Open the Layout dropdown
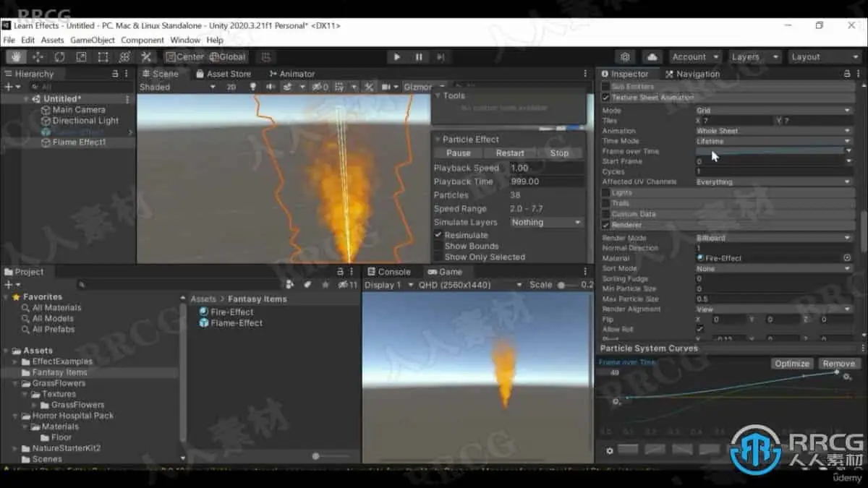 tap(823, 57)
